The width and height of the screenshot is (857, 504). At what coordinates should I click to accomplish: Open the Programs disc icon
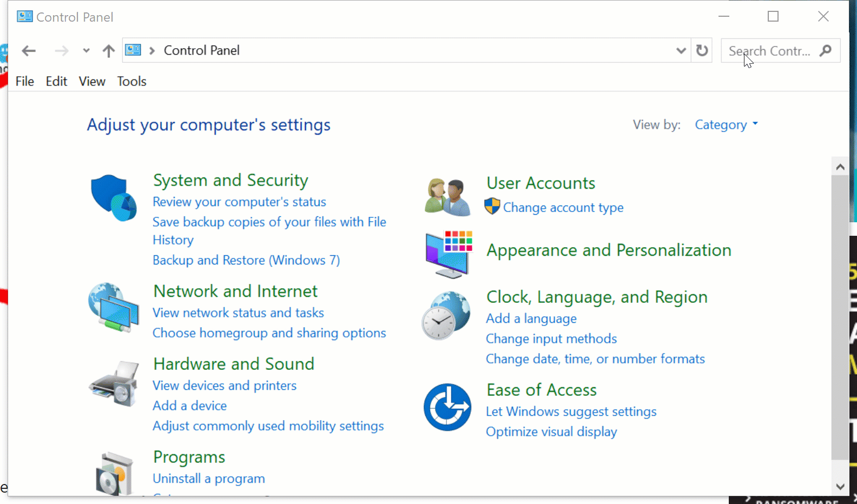pos(114,474)
